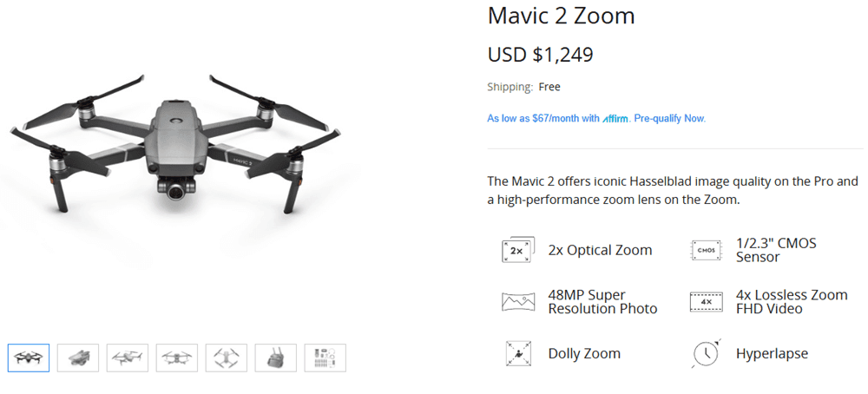The width and height of the screenshot is (868, 394).
Task: Select the fourth drone thumbnail
Action: click(177, 358)
